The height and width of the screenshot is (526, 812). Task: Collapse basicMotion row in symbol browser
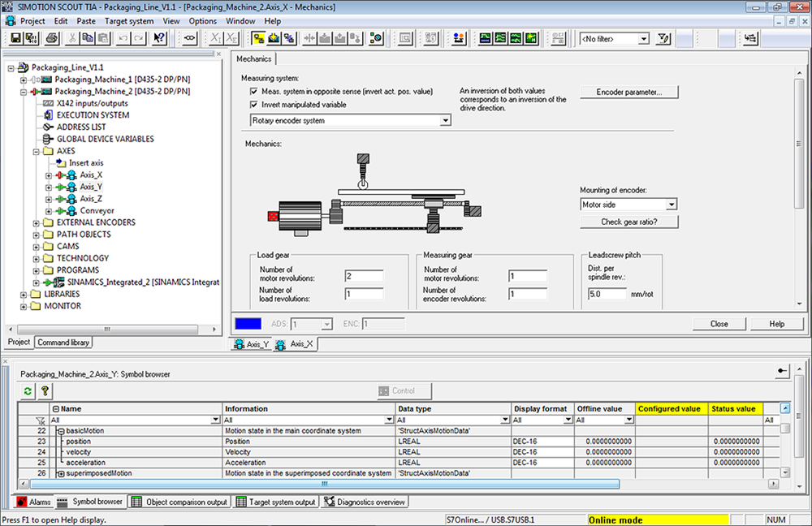61,431
